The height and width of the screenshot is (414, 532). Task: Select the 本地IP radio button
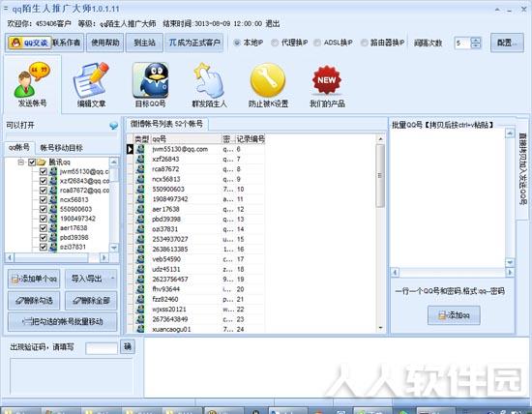point(237,43)
